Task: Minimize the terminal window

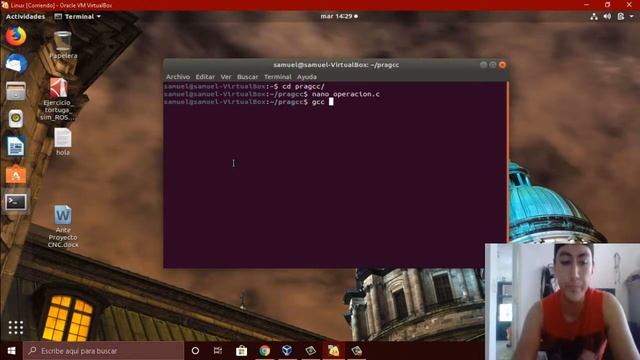Action: click(x=483, y=65)
